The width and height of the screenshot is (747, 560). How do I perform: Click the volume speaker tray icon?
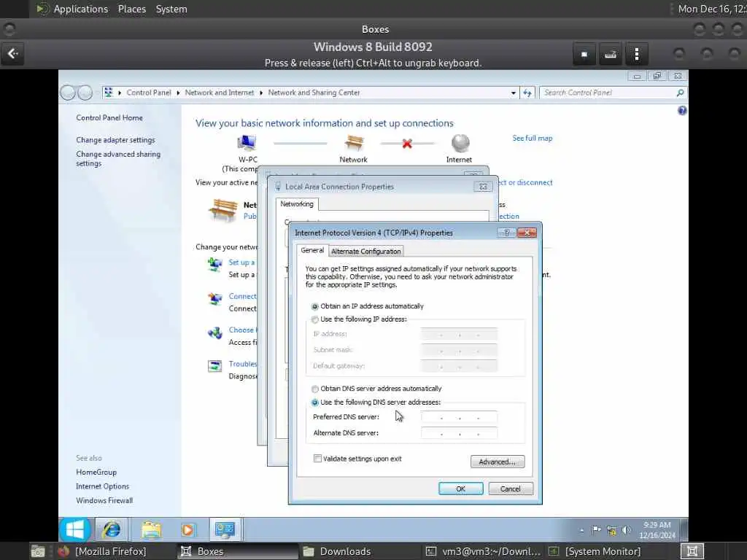627,530
